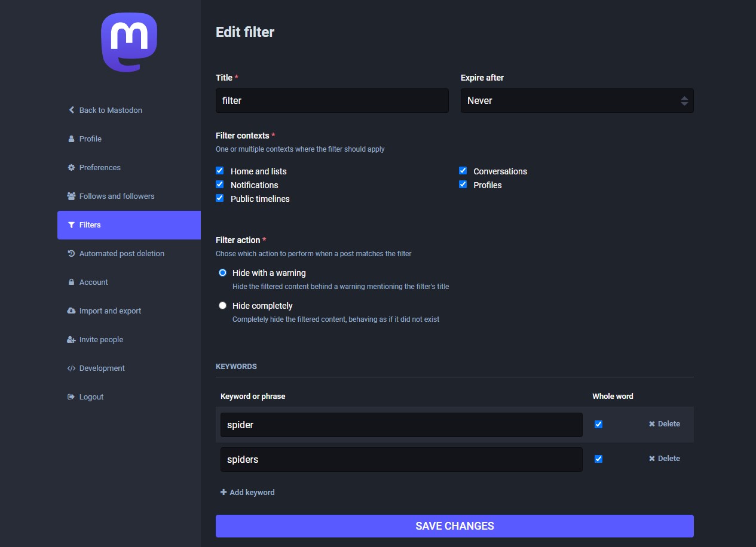Click Logout in the sidebar
The image size is (756, 547).
[129, 397]
